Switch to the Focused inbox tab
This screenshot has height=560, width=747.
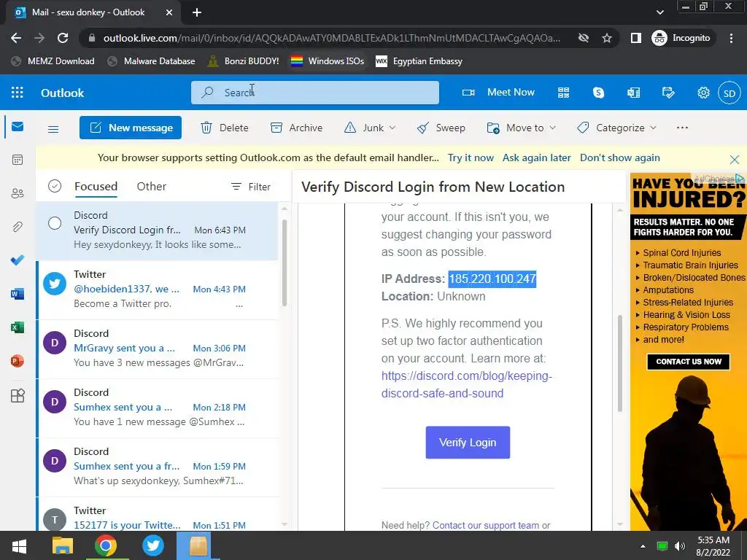tap(96, 186)
